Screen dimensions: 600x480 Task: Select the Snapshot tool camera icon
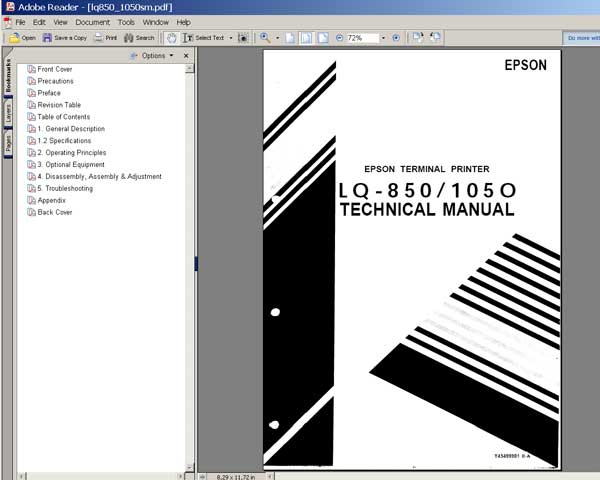pos(243,38)
